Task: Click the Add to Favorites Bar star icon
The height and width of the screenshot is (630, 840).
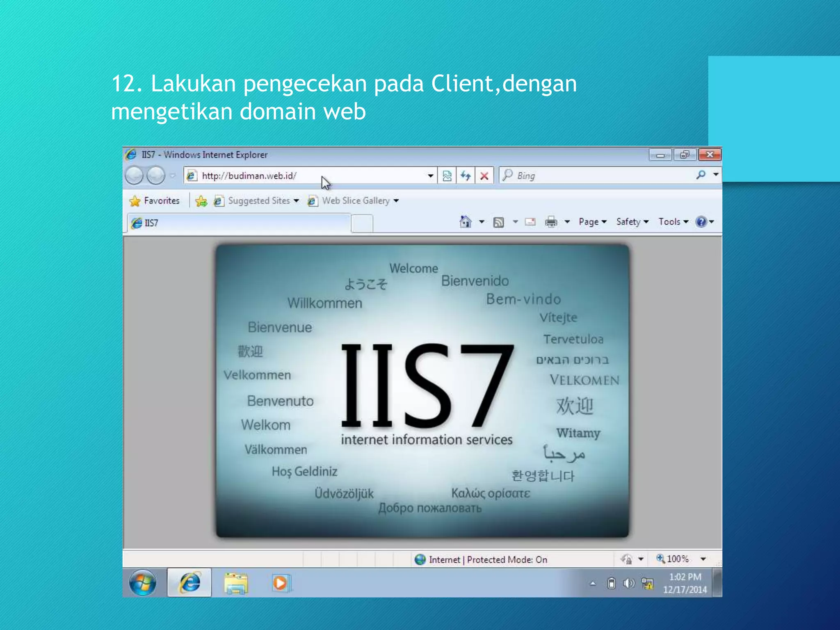Action: pyautogui.click(x=201, y=201)
